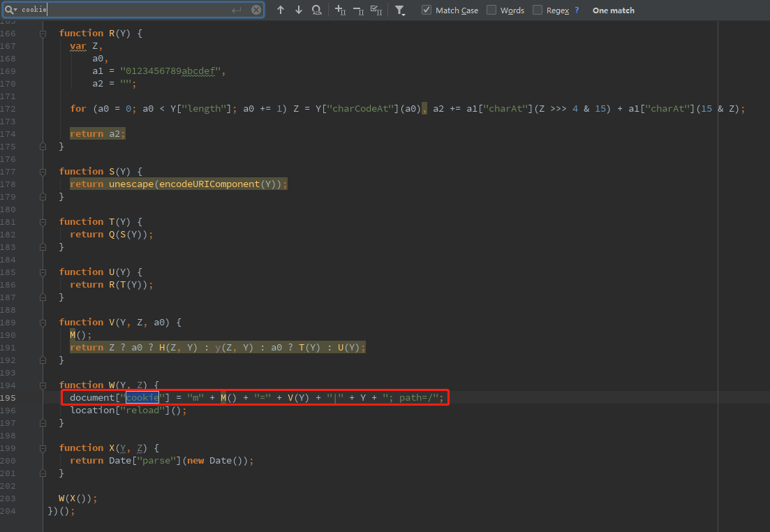770x532 pixels.
Task: Collapse function W fold marker
Action: [43, 385]
